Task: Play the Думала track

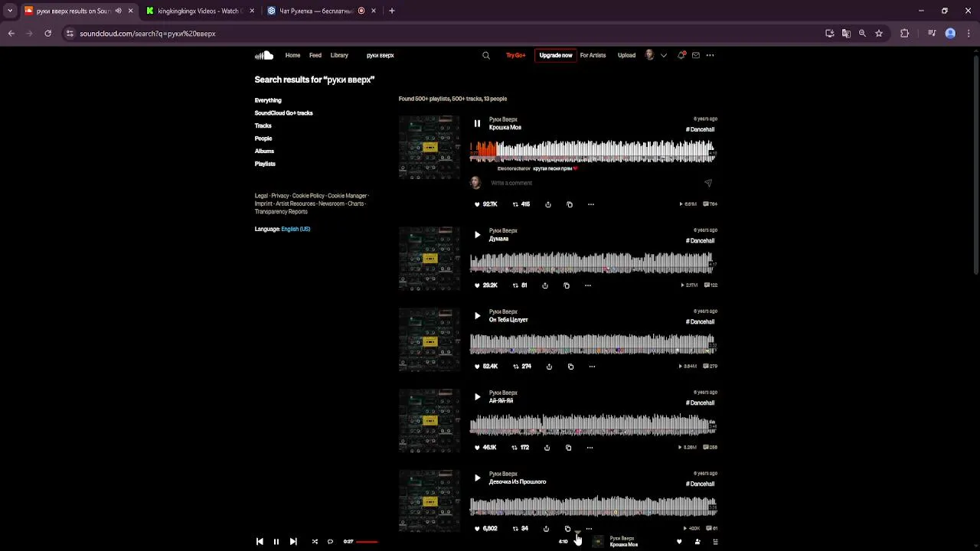Action: (x=477, y=235)
